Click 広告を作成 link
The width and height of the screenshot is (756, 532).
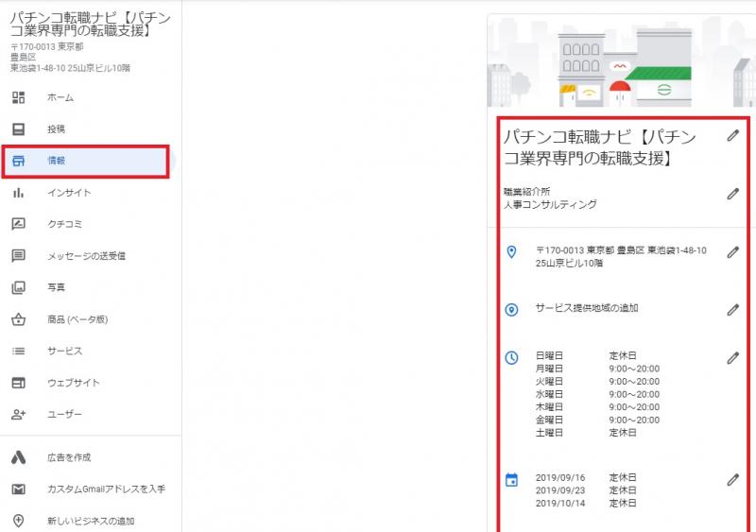69,457
